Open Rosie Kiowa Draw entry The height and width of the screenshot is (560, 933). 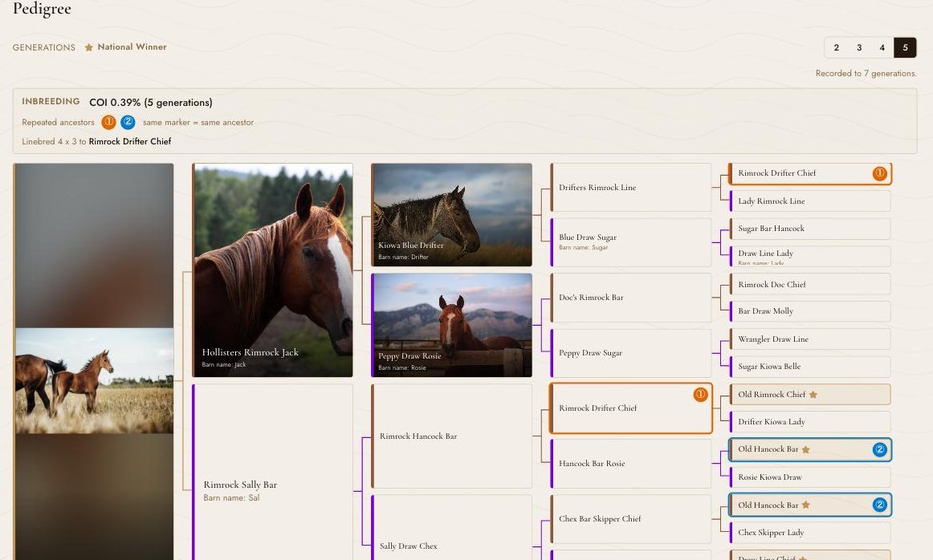tap(810, 477)
